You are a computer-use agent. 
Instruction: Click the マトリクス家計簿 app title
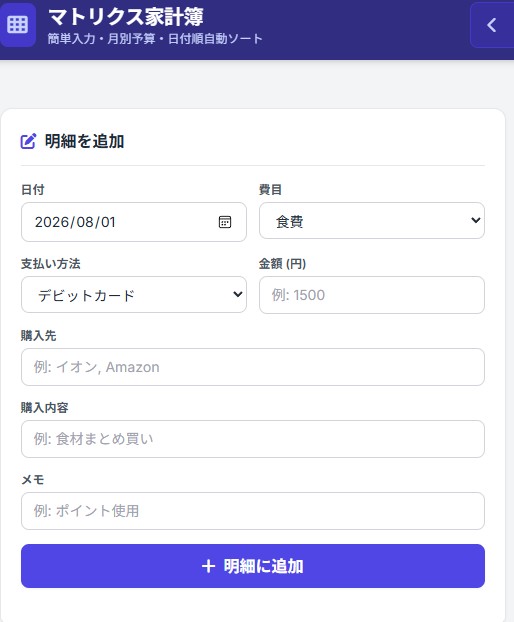tap(125, 17)
